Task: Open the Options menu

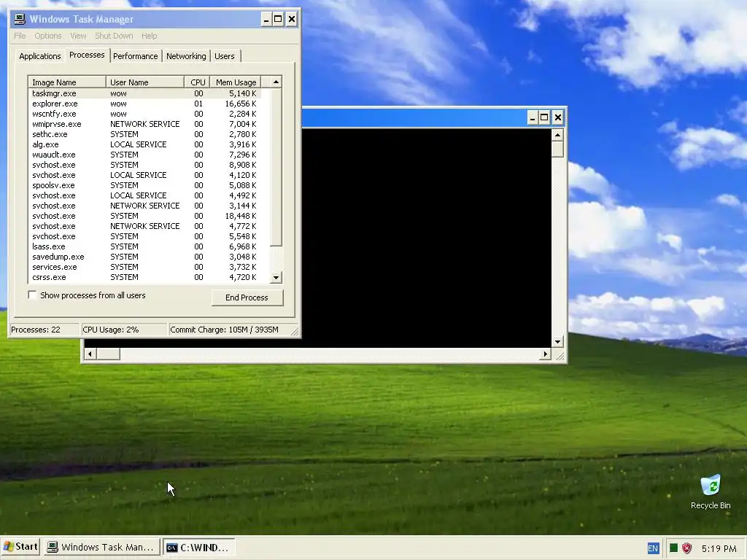Action: click(47, 36)
